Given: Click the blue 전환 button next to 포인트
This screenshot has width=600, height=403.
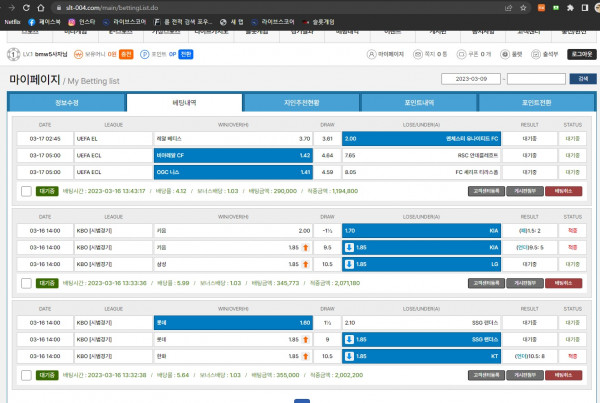Looking at the screenshot, I should pos(185,54).
